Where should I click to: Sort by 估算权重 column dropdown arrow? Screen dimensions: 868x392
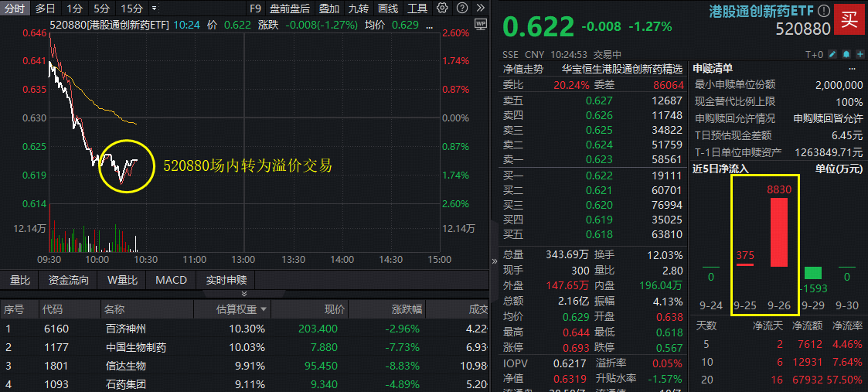(x=264, y=309)
